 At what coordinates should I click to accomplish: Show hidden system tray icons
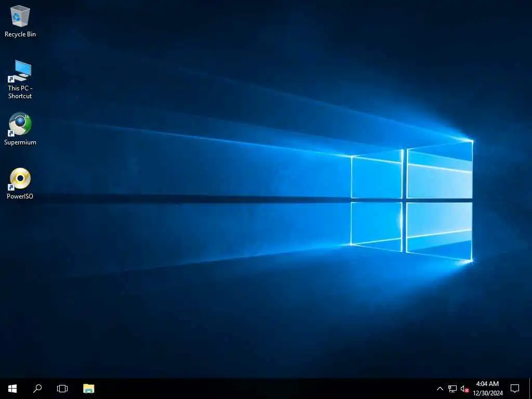coord(440,389)
